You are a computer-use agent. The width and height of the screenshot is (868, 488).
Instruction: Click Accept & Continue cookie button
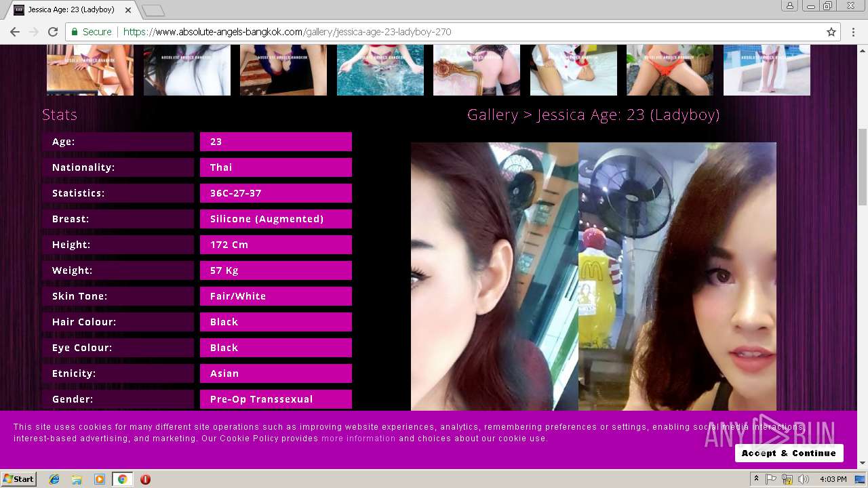click(789, 453)
